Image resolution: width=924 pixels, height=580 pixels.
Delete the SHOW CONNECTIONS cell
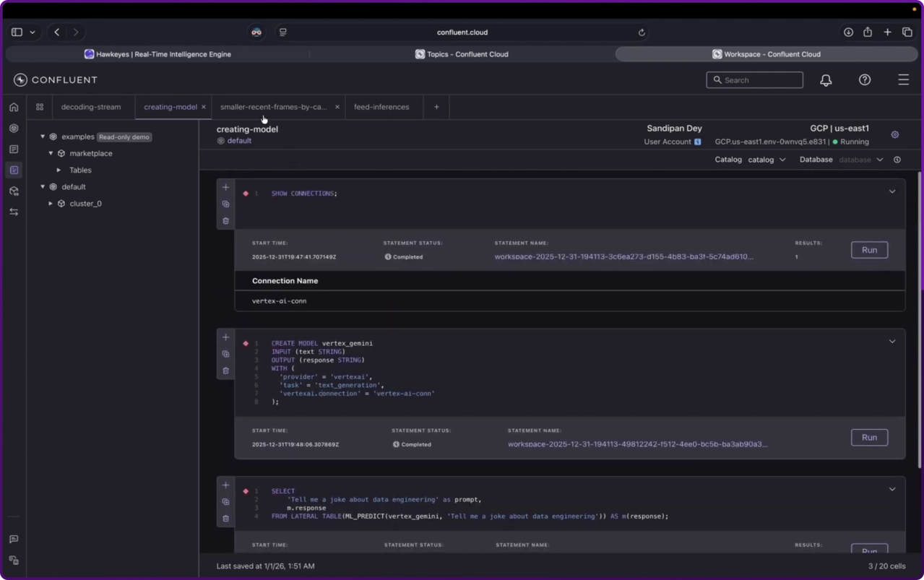point(225,221)
